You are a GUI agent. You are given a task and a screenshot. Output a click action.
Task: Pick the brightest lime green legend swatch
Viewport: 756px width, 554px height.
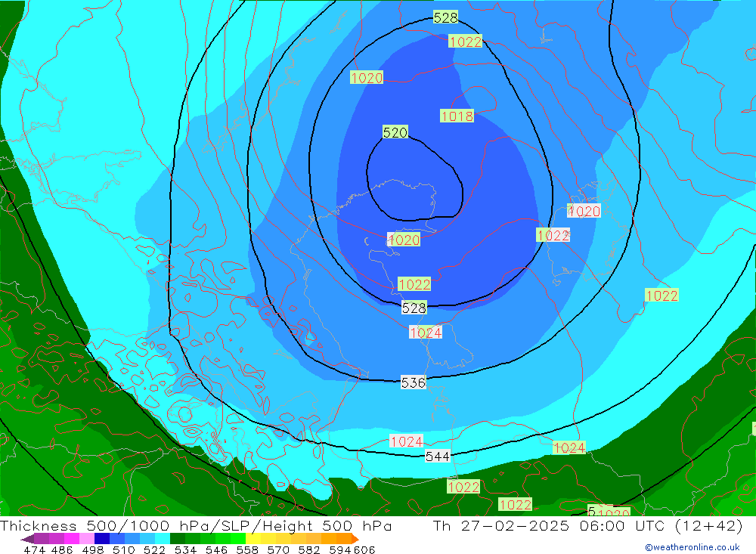click(x=237, y=538)
